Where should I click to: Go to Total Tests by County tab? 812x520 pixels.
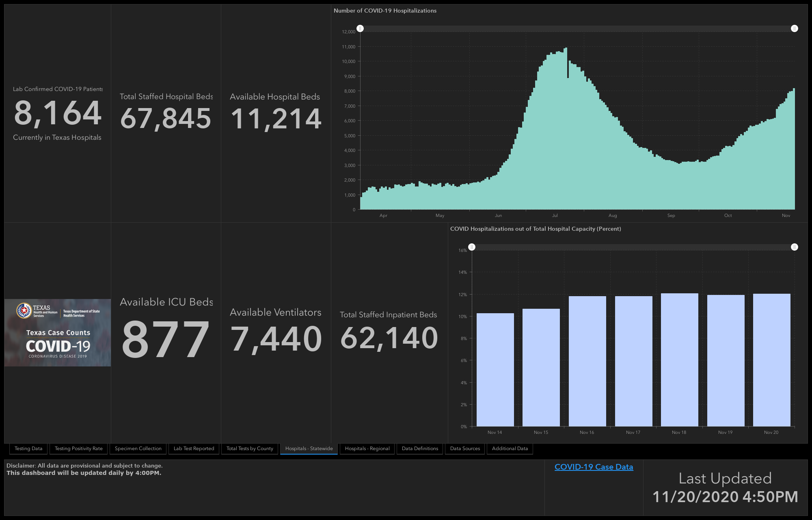[250, 448]
